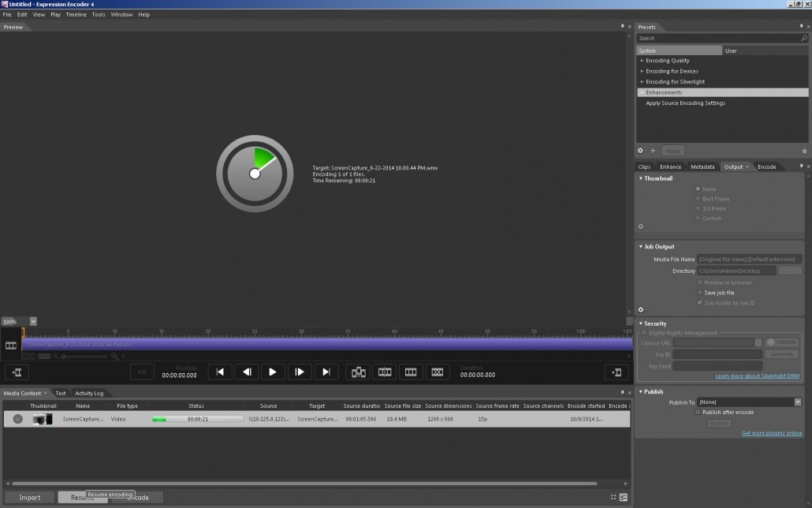Switch media list to grid view icon

pos(613,497)
